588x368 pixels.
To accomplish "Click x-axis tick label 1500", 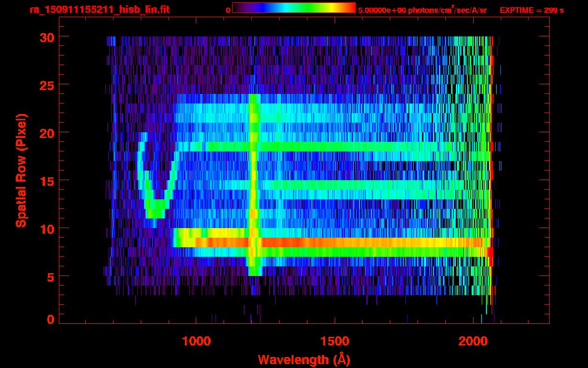I will coord(335,341).
